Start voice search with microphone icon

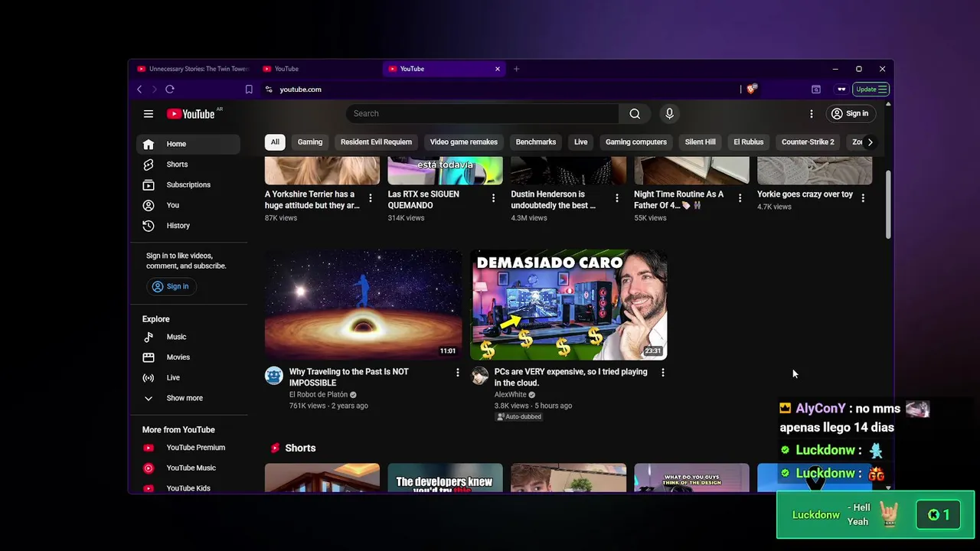coord(669,114)
